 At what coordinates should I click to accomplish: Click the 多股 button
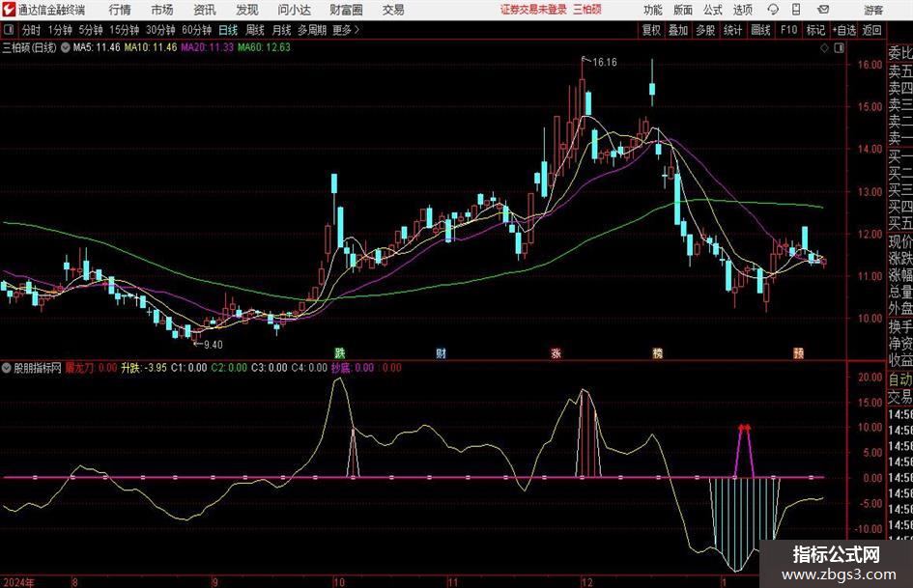pos(705,30)
